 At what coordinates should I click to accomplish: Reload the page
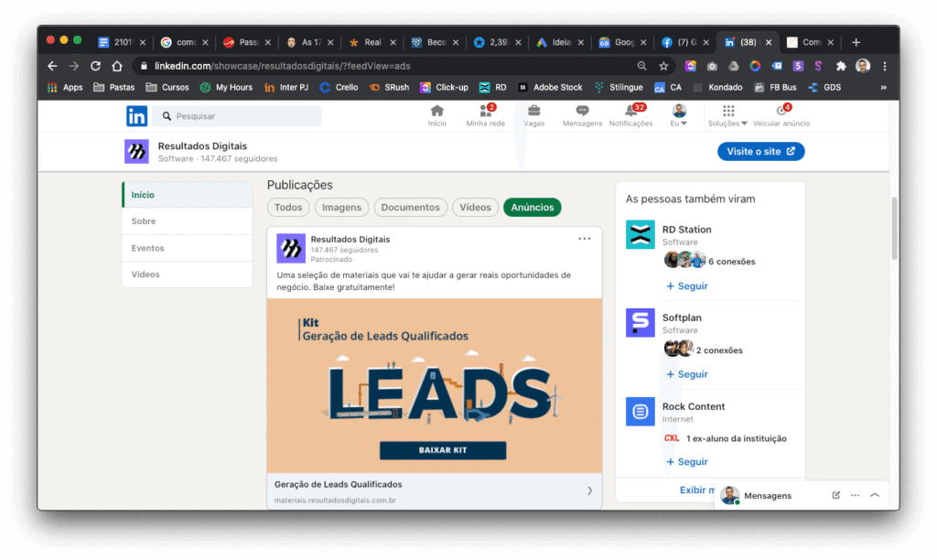pyautogui.click(x=95, y=66)
